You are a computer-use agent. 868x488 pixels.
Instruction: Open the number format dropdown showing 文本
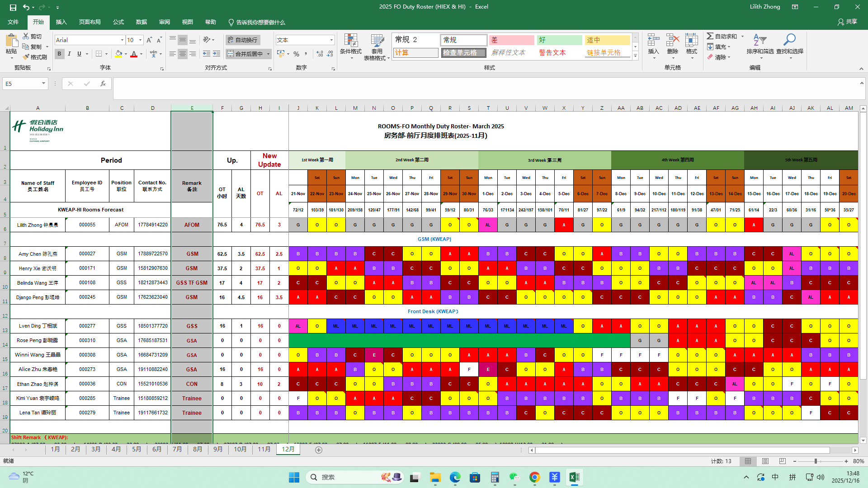331,40
